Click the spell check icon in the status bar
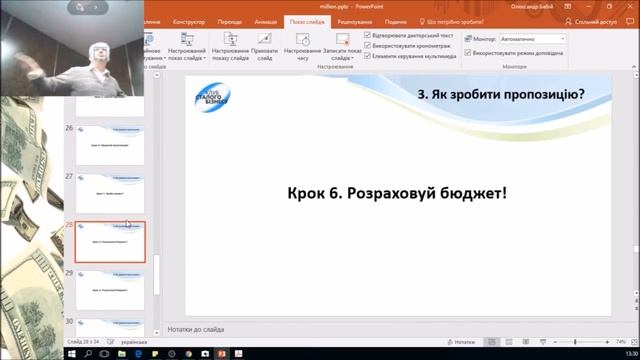 tap(110, 342)
